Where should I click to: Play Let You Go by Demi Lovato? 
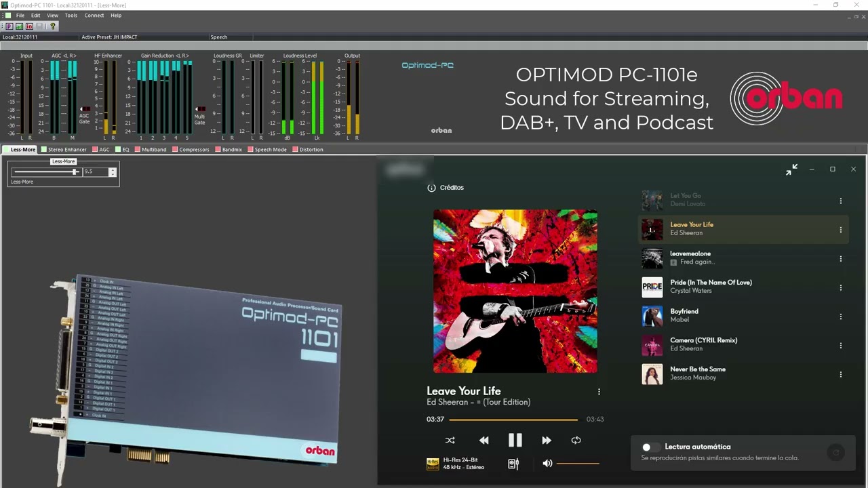[744, 201]
